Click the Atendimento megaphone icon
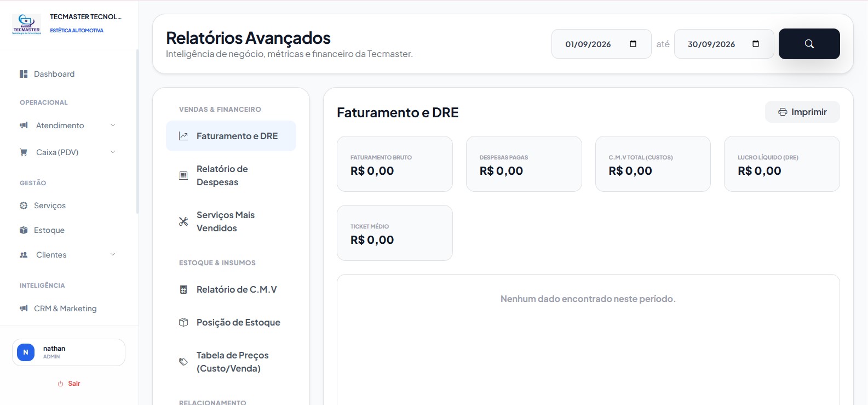This screenshot has height=405, width=868. (24, 126)
